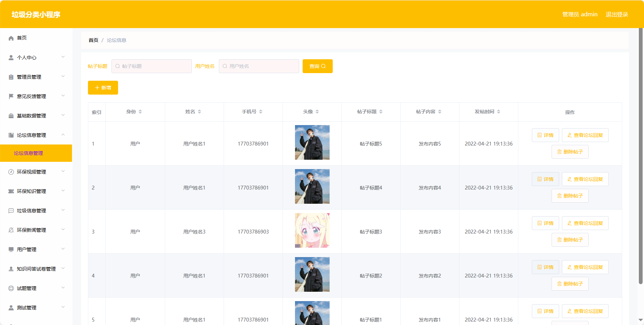Viewport: 644px width, 325px height.
Task: Expand the 管理员管理 menu chevron
Action: tap(63, 76)
